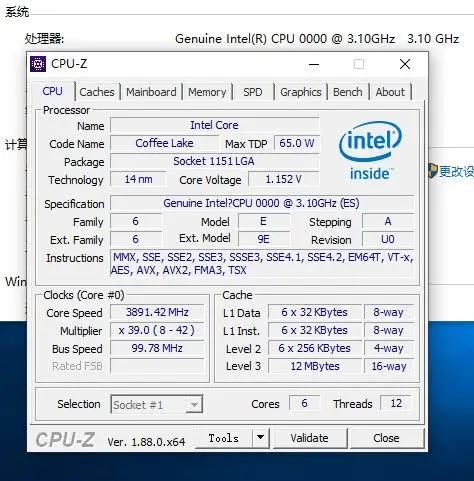Click the L1 Data '6 x 32 KBytes' value
474x481 pixels.
pyautogui.click(x=315, y=312)
